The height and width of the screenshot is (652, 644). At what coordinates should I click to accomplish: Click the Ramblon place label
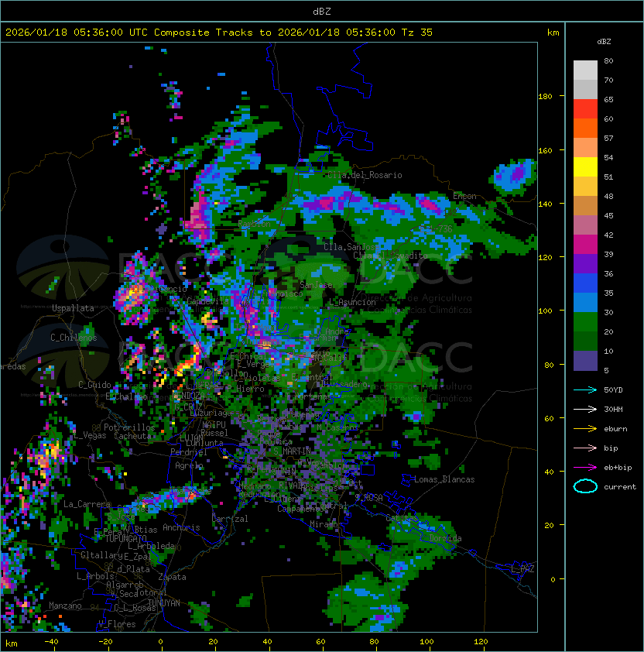254,224
